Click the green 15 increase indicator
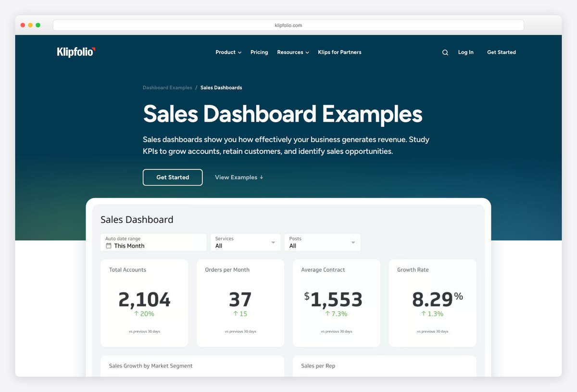Viewport: 577px width, 392px height. click(x=240, y=314)
